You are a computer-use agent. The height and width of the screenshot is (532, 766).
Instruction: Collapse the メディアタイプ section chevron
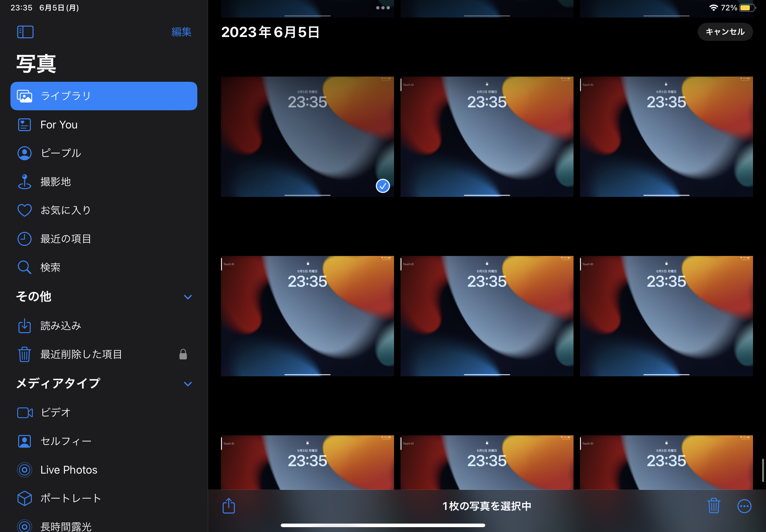coord(188,384)
